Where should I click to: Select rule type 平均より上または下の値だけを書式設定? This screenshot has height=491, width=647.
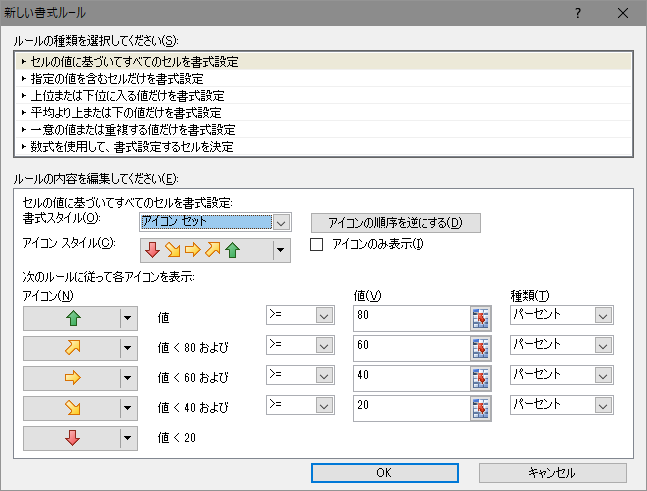[324, 113]
